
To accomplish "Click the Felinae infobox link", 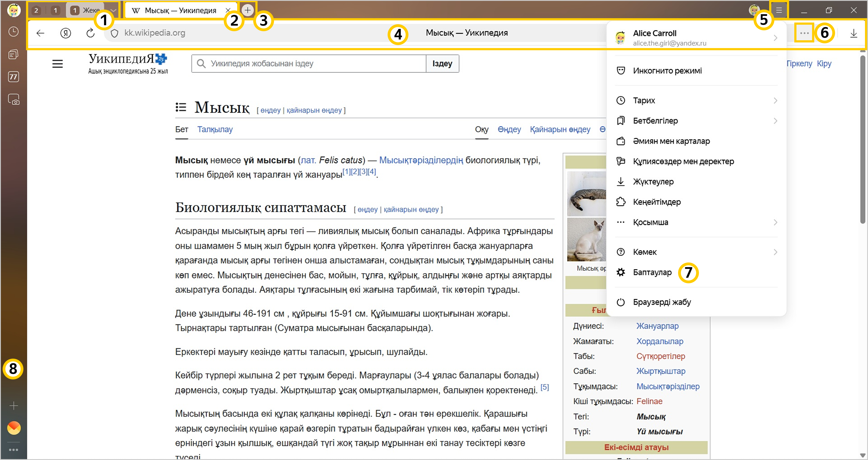I will point(649,401).
